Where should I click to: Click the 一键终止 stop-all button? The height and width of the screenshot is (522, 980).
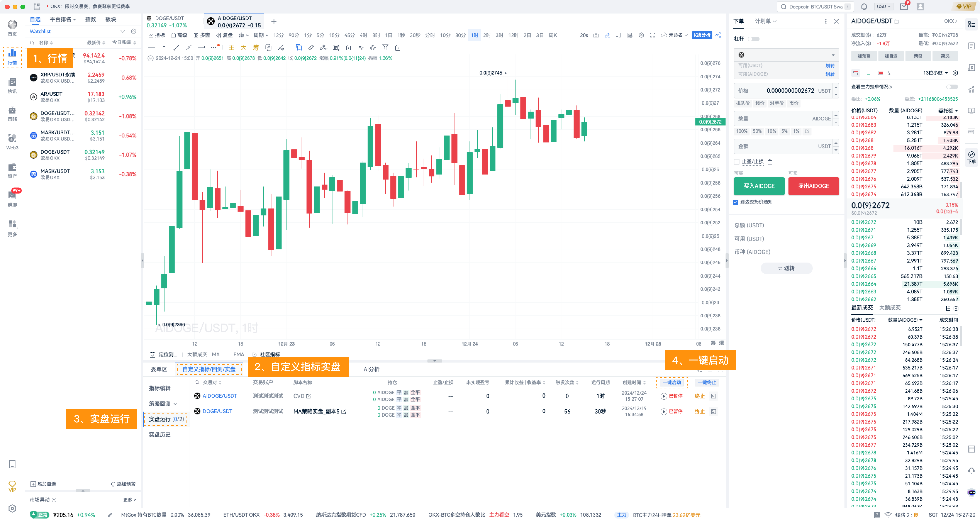point(706,382)
